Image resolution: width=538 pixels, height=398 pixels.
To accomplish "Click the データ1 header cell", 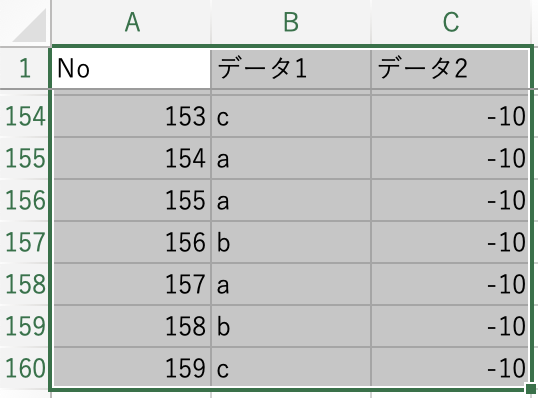I will (x=291, y=69).
